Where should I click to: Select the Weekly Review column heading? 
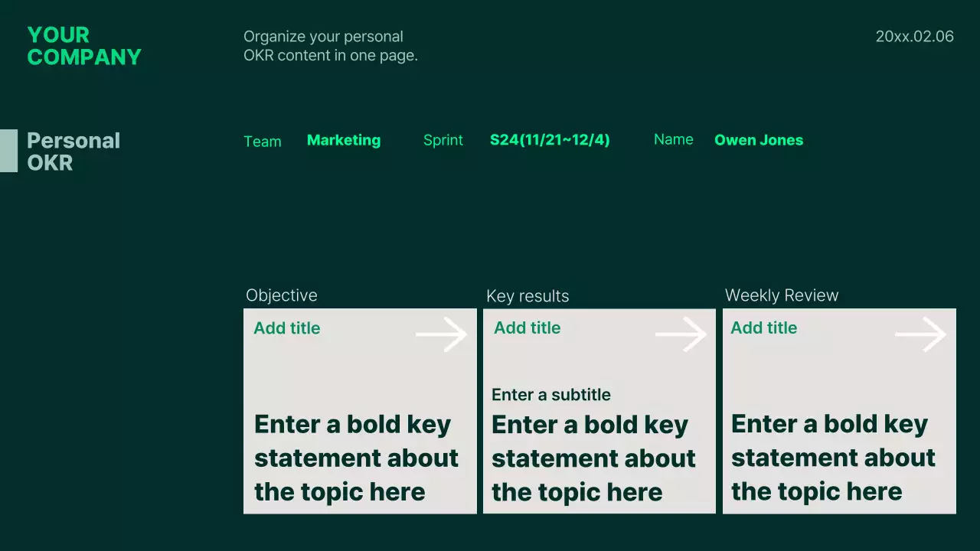pos(781,295)
